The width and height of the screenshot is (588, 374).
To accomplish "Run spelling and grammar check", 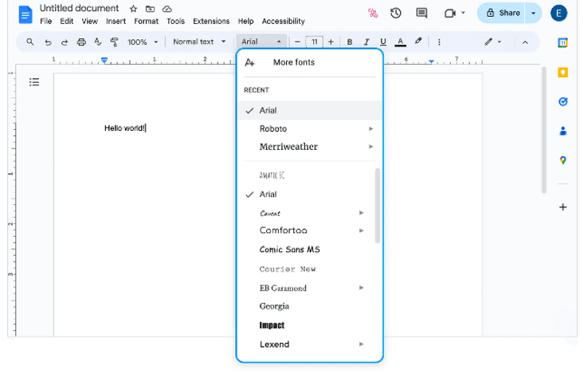I will (97, 41).
